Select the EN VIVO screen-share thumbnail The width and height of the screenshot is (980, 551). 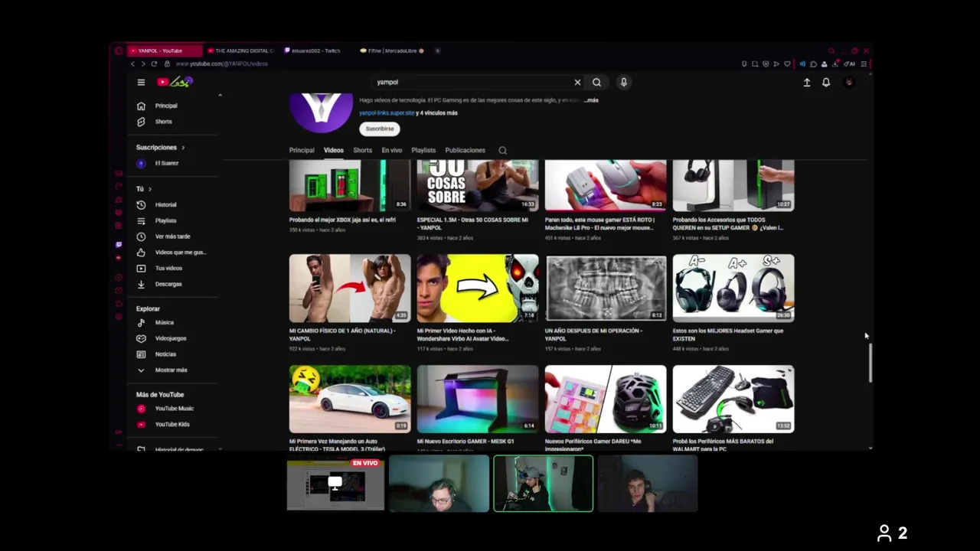coord(335,484)
